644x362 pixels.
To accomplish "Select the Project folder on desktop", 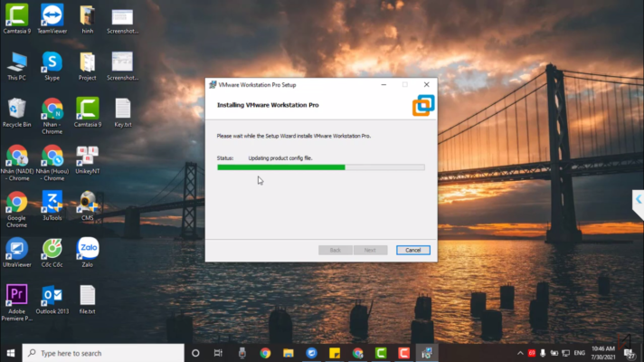I will [88, 66].
